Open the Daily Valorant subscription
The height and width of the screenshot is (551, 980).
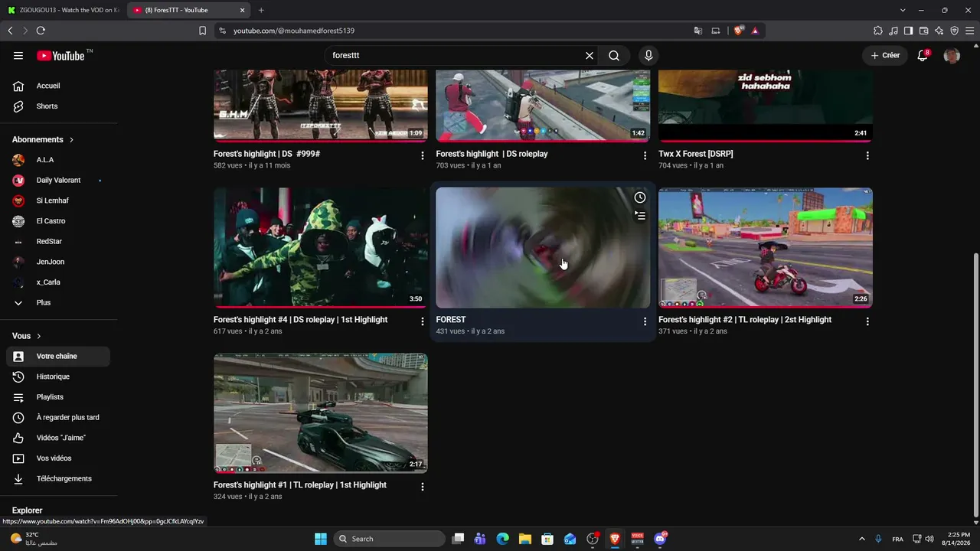58,181
